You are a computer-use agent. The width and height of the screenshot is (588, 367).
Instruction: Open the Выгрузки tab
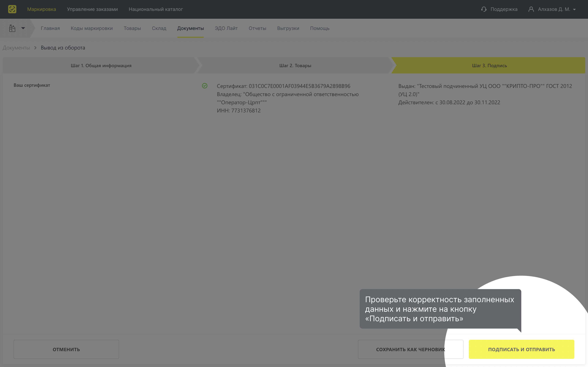click(x=288, y=28)
